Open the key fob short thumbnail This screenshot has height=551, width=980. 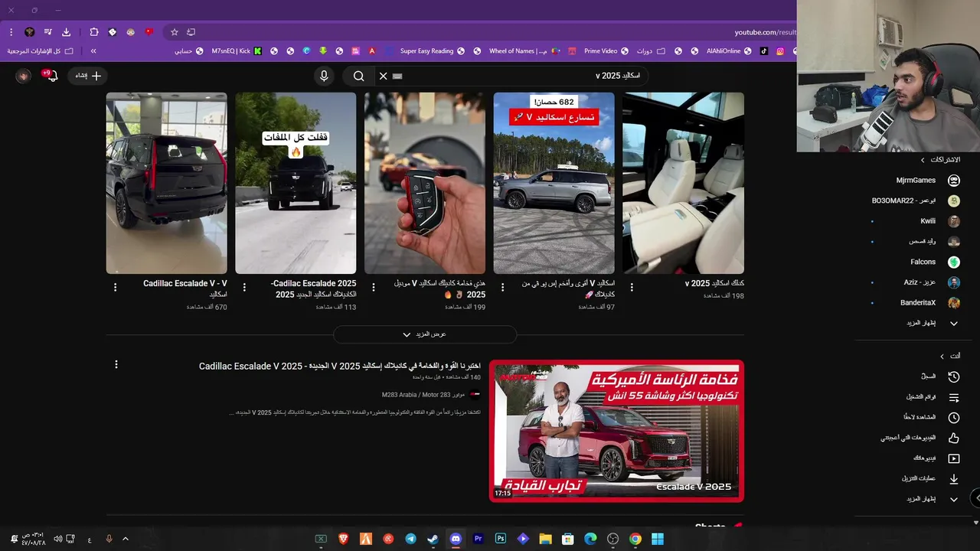tap(425, 183)
